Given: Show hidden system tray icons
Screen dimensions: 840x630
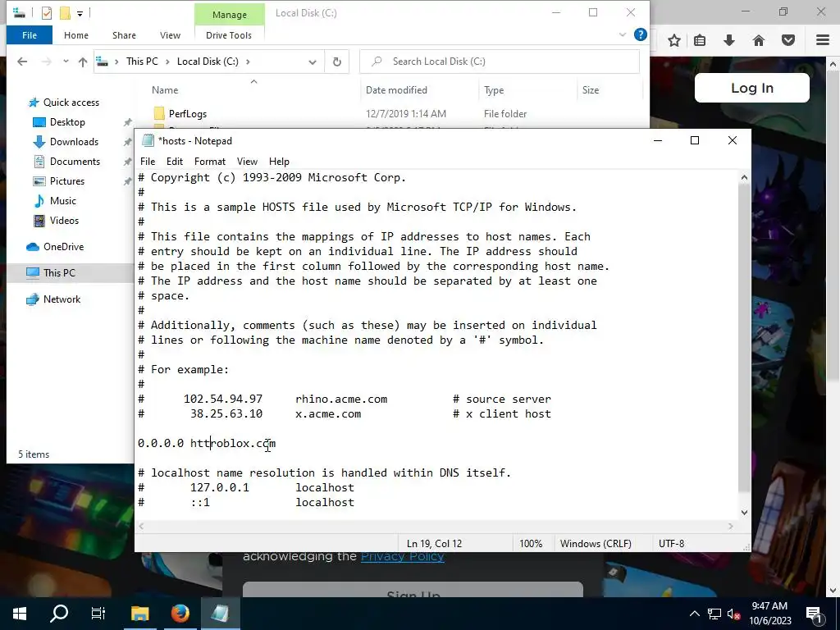Looking at the screenshot, I should 694,614.
